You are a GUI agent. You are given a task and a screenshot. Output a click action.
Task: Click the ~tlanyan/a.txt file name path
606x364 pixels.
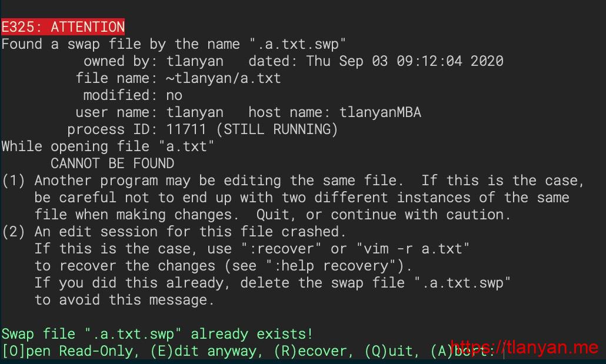coord(224,78)
